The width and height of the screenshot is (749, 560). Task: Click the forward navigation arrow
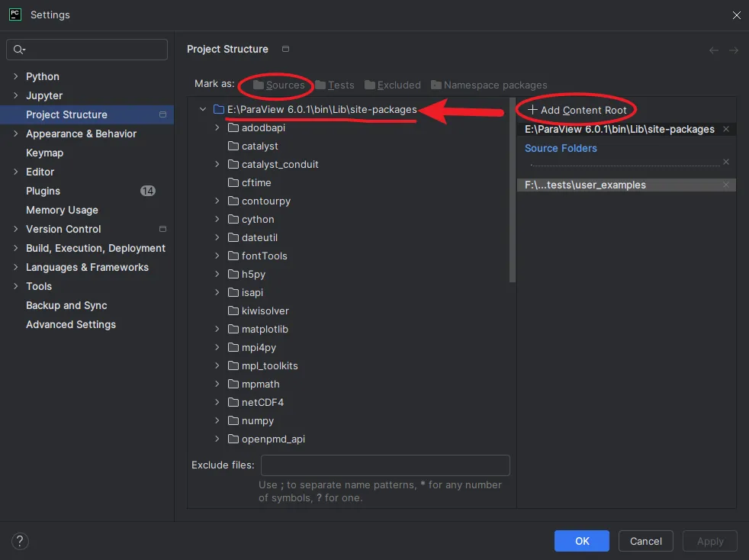point(734,50)
